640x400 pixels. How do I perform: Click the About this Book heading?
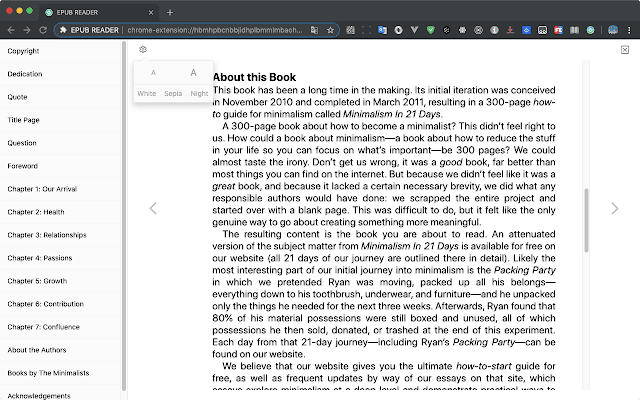254,77
